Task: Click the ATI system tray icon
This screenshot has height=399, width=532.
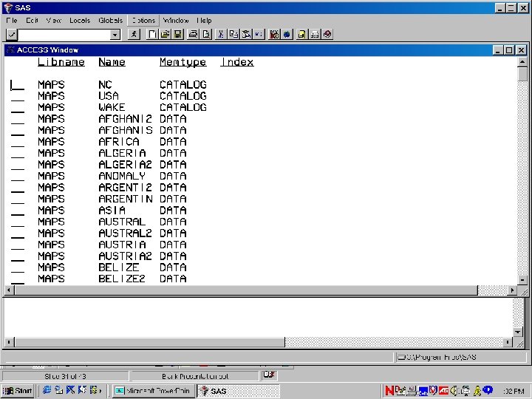Action: 444,391
